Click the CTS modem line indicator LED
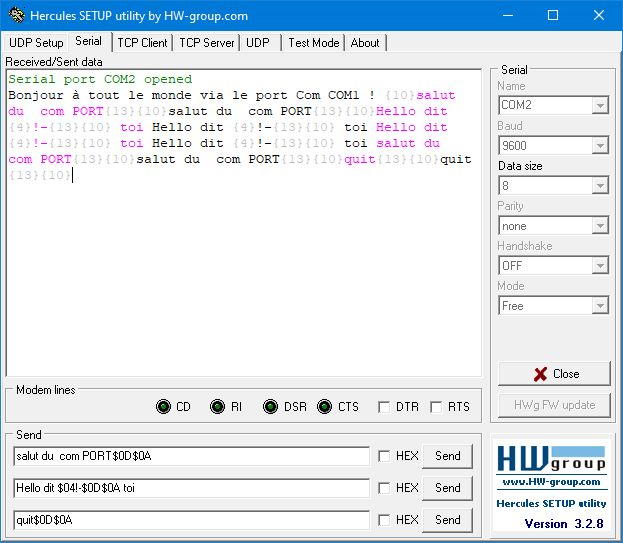 pos(324,407)
